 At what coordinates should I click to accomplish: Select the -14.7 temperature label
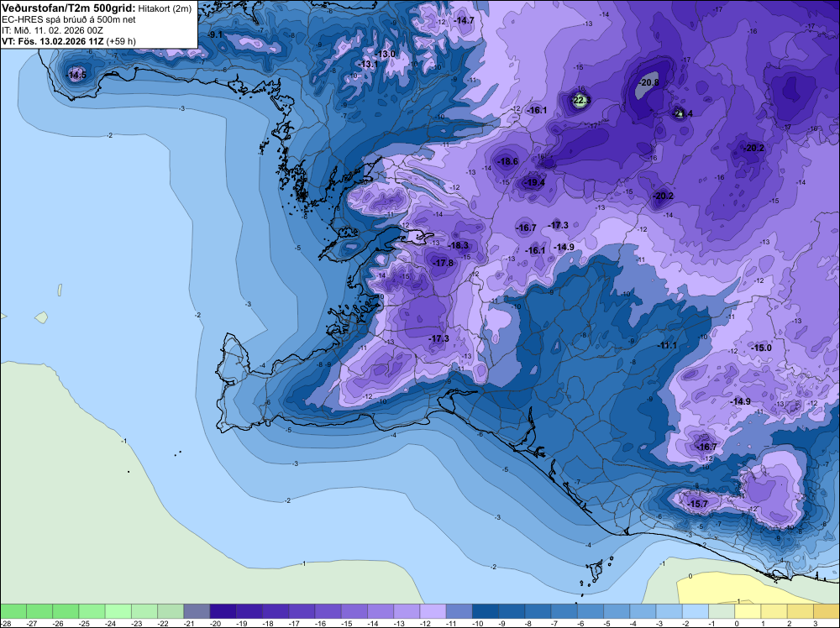(464, 20)
